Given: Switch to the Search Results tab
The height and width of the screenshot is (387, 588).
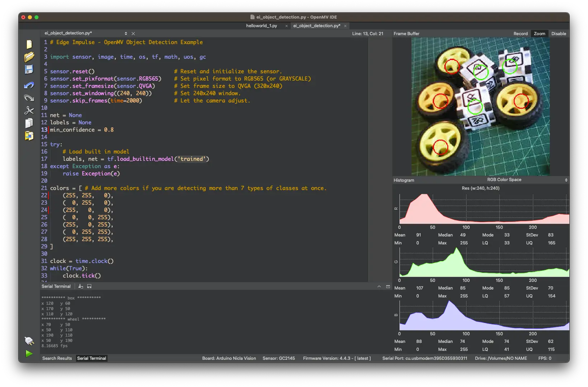Looking at the screenshot, I should point(57,358).
